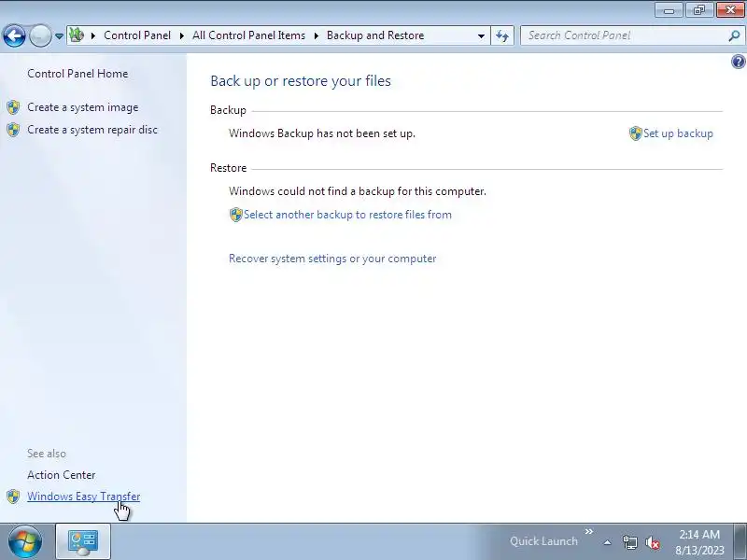Viewport: 747px width, 560px height.
Task: Open the Windows Start menu orb
Action: tap(25, 541)
